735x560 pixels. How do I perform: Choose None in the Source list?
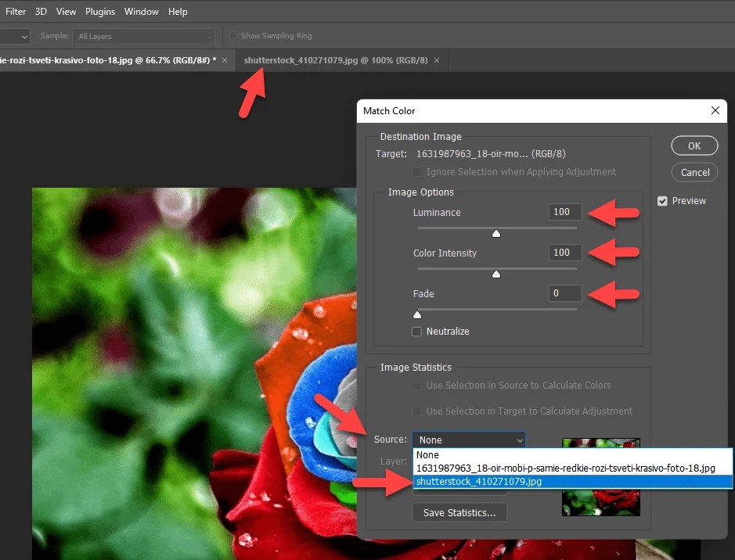pyautogui.click(x=572, y=454)
